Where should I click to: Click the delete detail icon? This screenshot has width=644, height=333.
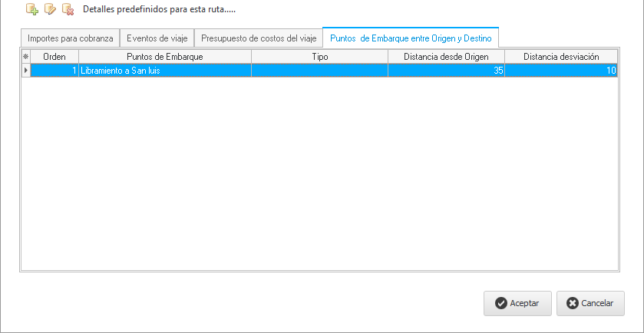pyautogui.click(x=68, y=10)
